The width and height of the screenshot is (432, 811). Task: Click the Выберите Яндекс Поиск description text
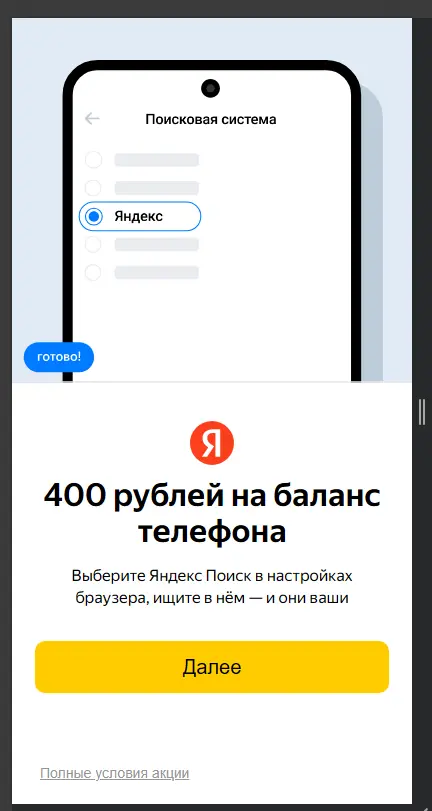point(212,587)
